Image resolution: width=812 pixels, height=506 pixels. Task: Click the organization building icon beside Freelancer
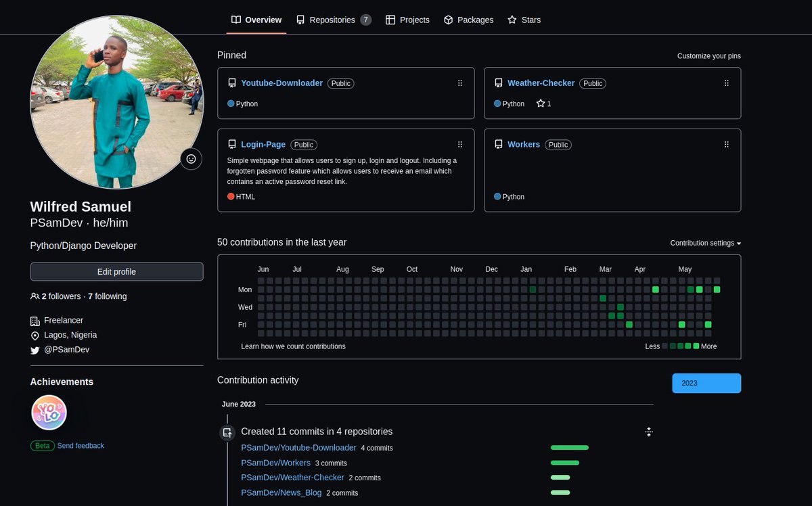tap(35, 321)
